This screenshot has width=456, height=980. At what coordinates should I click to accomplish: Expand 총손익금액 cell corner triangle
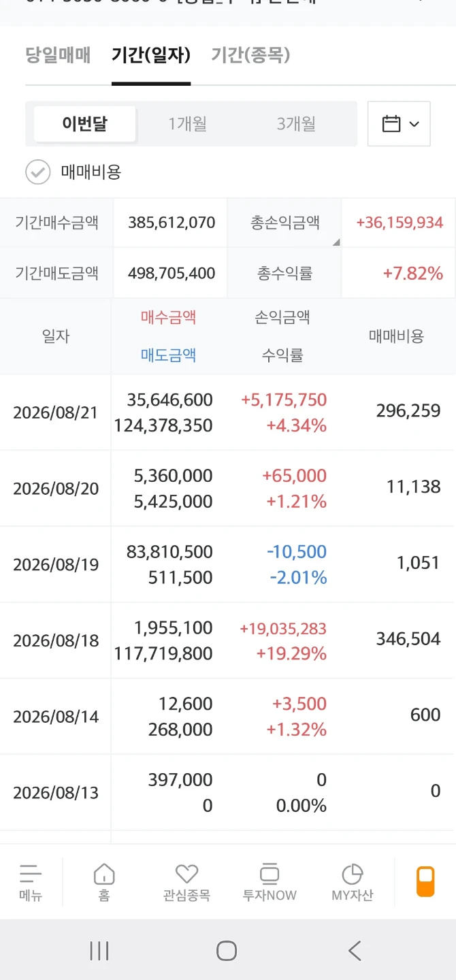(336, 242)
